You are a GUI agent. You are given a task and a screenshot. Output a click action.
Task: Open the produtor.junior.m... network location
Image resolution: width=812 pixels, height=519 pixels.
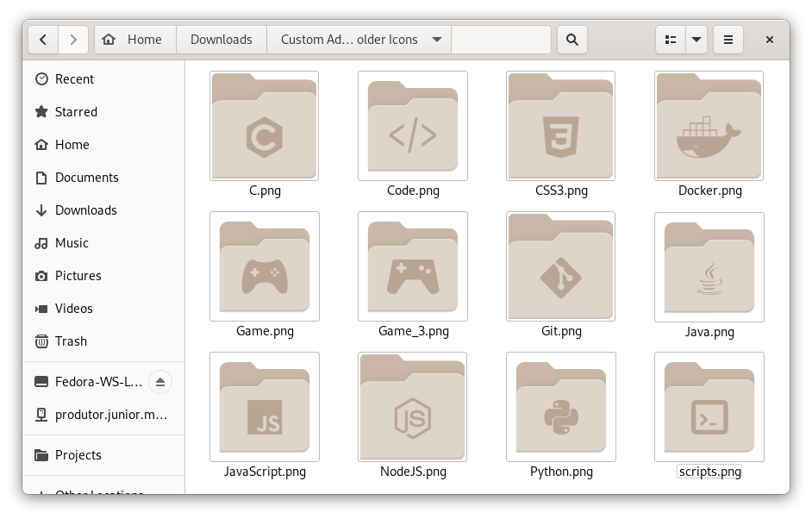[x=103, y=415]
